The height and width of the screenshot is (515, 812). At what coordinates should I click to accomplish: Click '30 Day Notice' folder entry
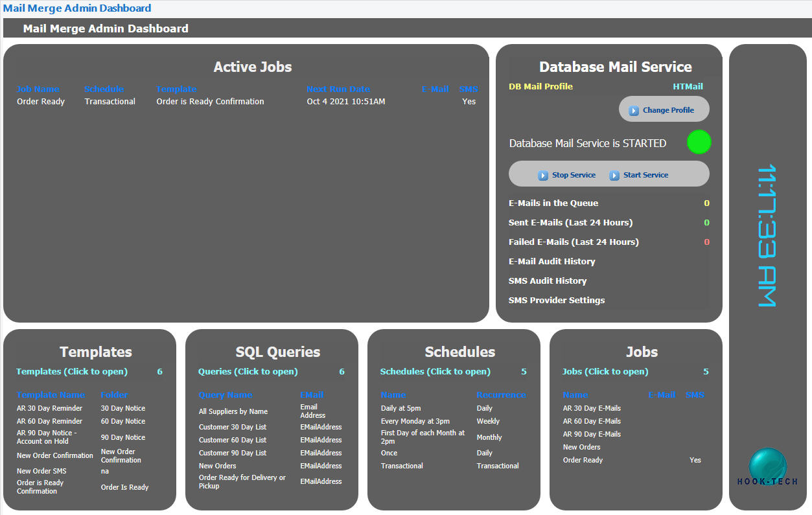click(x=123, y=409)
